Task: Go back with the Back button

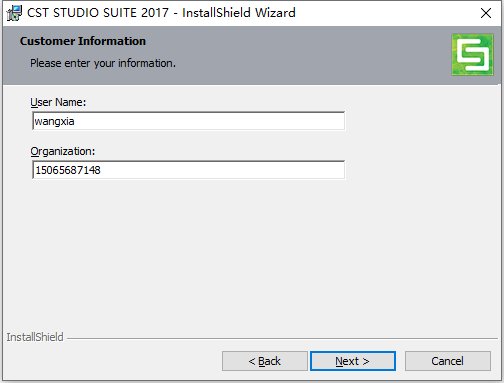Action: [265, 361]
